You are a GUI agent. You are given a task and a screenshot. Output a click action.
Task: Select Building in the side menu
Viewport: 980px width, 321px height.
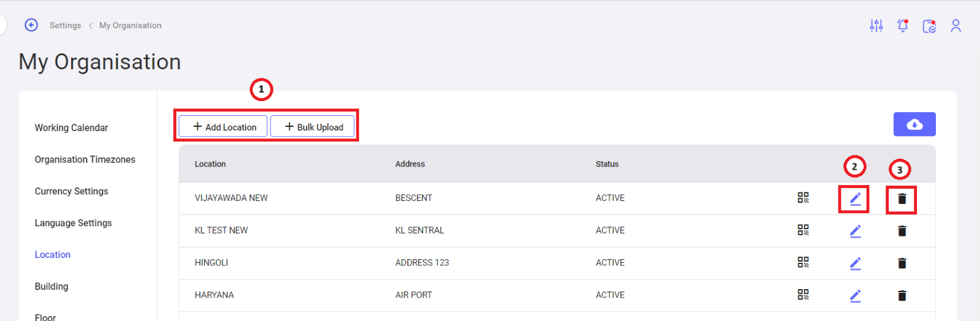pyautogui.click(x=51, y=286)
